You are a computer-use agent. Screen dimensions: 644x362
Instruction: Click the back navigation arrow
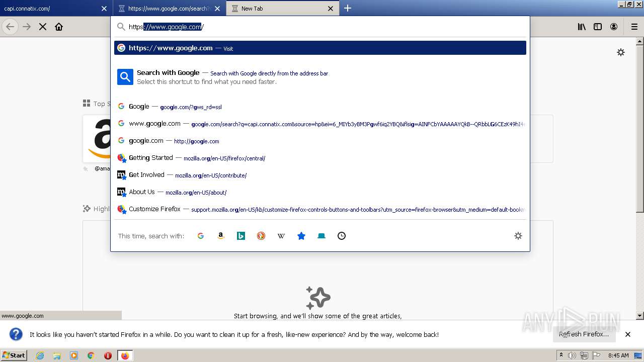[x=10, y=27]
